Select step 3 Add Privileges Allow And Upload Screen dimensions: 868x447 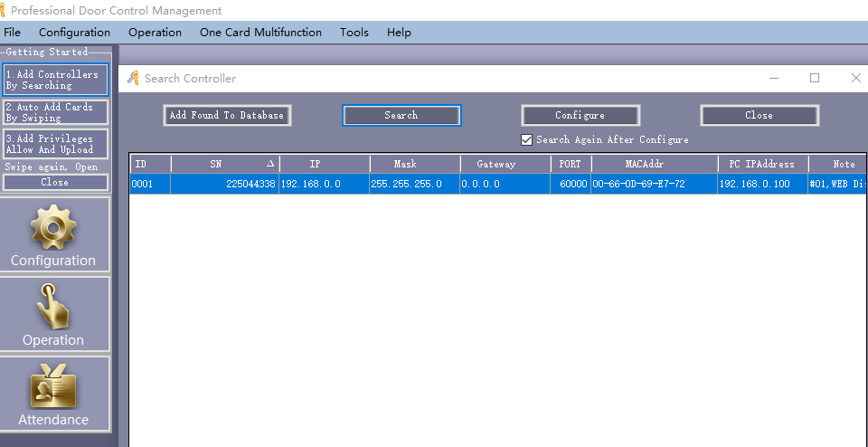pos(55,144)
